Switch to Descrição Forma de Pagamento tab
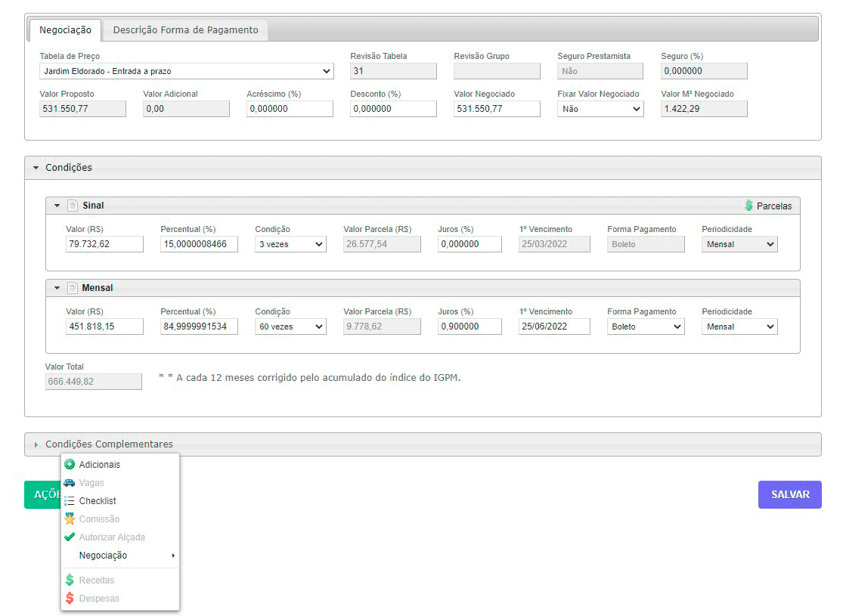Image resolution: width=843 pixels, height=616 pixels. click(x=185, y=30)
